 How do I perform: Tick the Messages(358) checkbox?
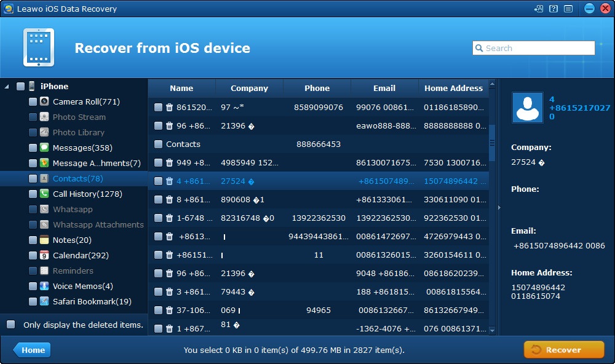tap(33, 148)
